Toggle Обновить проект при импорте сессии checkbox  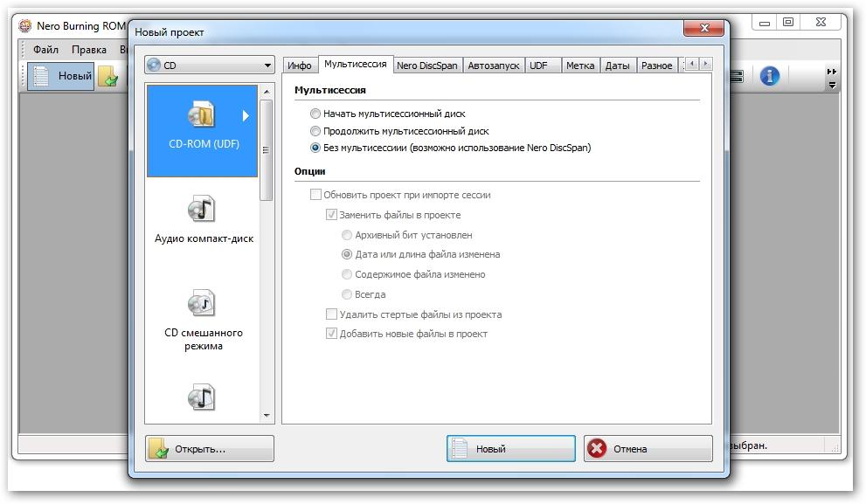[x=316, y=194]
